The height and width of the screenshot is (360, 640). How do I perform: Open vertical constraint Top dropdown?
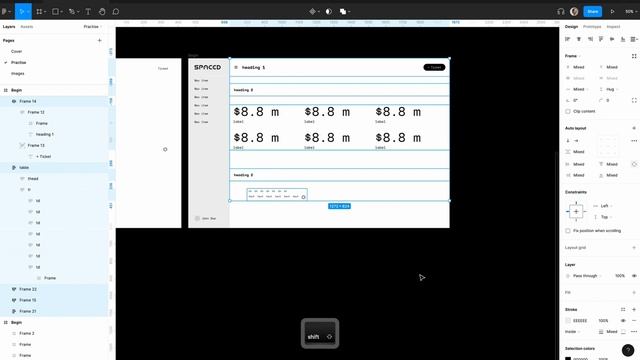(x=606, y=217)
